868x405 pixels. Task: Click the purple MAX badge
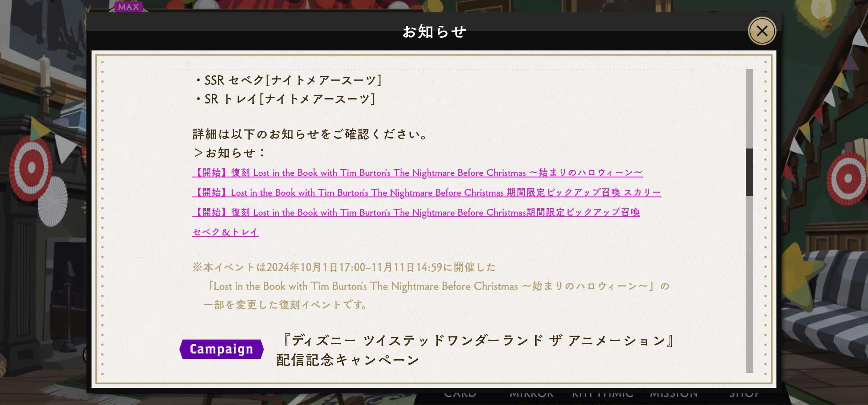[x=129, y=7]
